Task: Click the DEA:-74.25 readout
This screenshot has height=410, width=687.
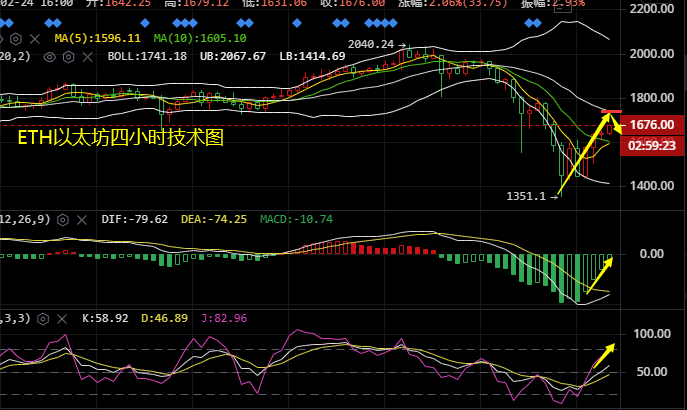Action: (x=214, y=219)
